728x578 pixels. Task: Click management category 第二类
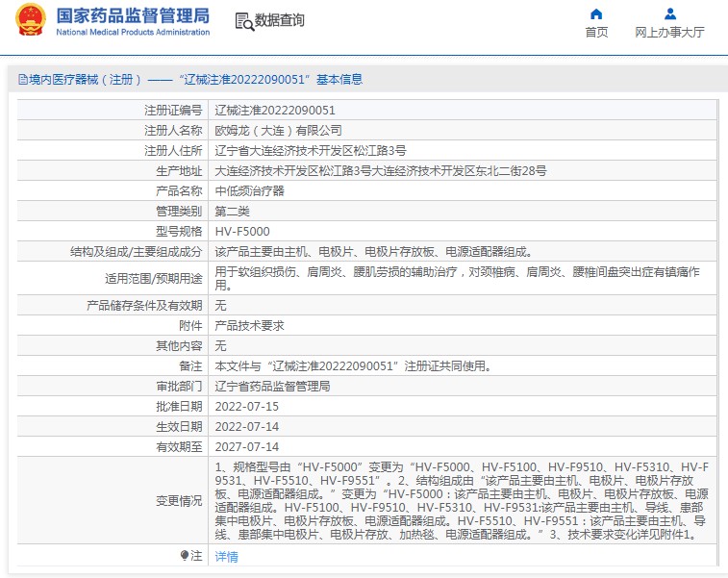coord(232,212)
